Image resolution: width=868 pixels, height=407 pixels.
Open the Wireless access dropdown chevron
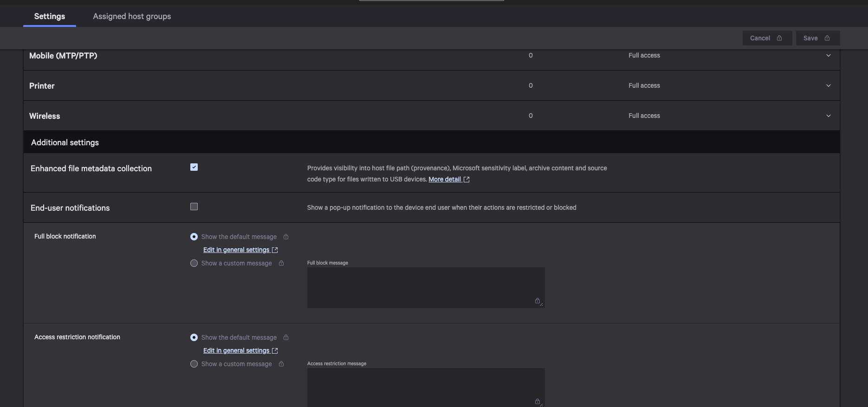[x=828, y=116]
